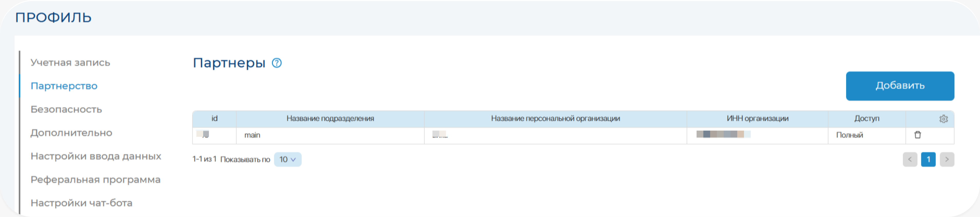Viewport: 980px width, 217px height.
Task: Navigate to Дополнительно section
Action: click(72, 133)
